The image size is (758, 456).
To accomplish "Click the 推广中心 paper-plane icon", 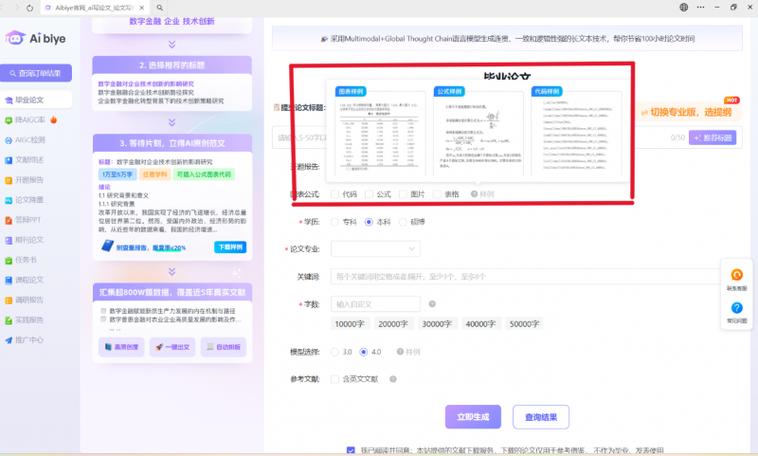I will pos(8,340).
